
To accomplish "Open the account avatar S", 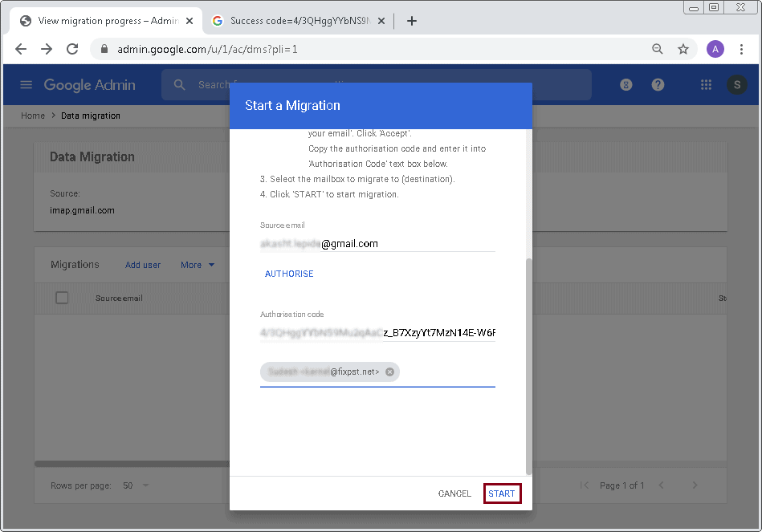I will point(737,85).
